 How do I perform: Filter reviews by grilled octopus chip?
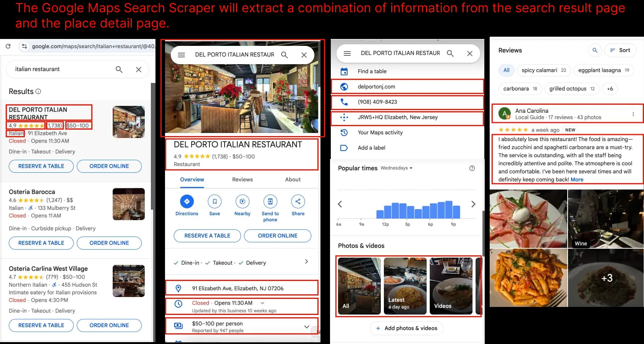572,89
